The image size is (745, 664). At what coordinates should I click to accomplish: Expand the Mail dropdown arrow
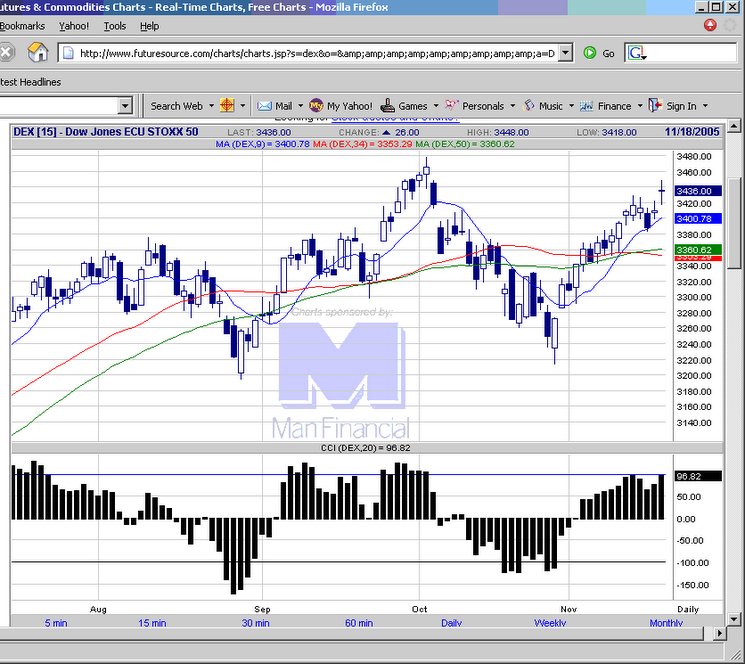point(300,106)
